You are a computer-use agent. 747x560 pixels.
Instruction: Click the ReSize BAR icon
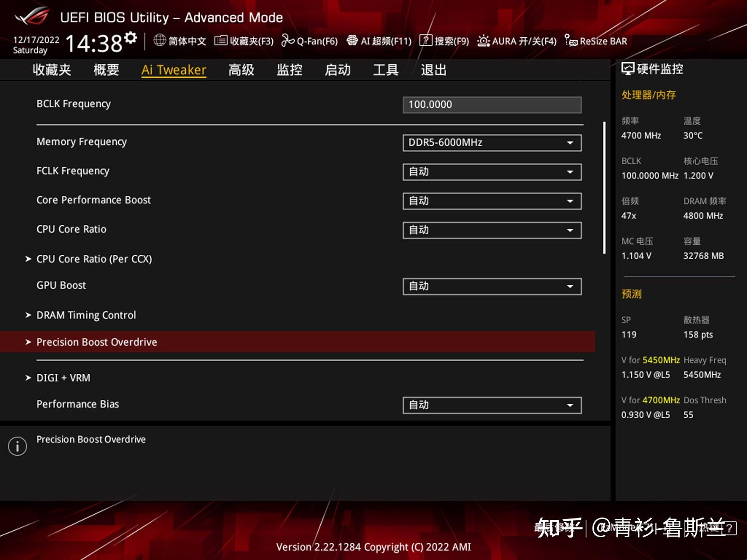click(571, 41)
